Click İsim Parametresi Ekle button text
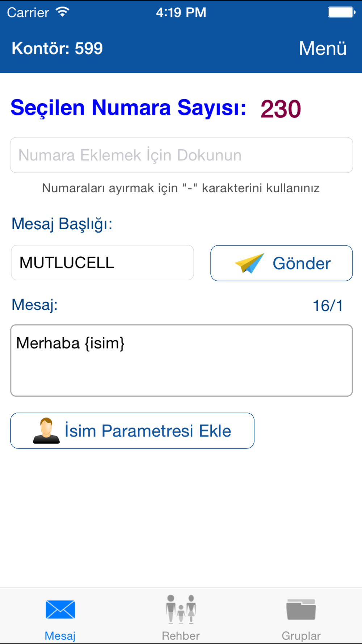The width and height of the screenshot is (362, 644). coord(148,431)
